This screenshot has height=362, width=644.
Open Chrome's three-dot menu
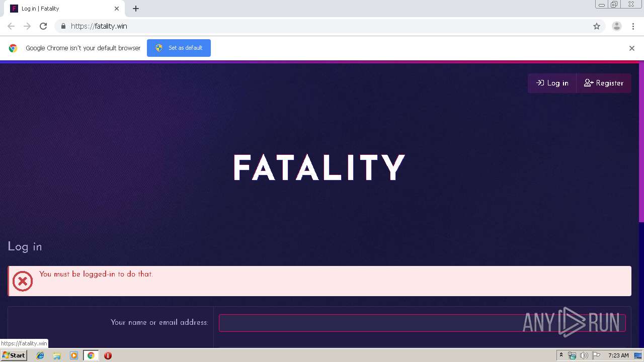(x=633, y=26)
